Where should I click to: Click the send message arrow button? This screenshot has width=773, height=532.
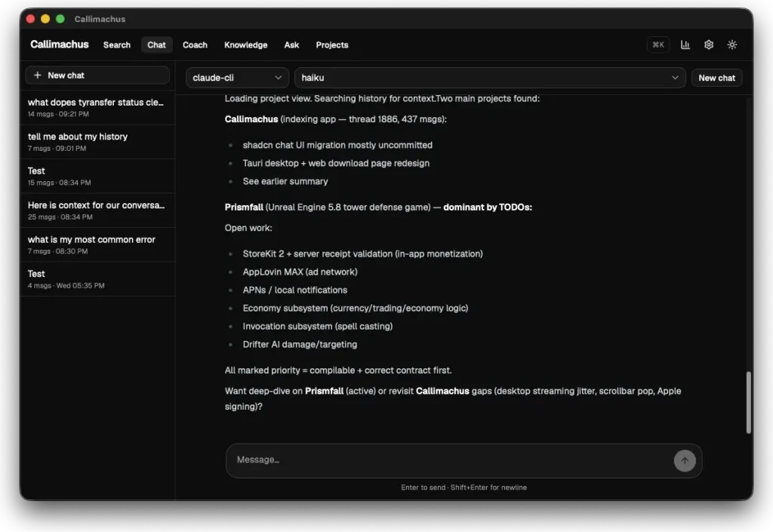pyautogui.click(x=684, y=460)
